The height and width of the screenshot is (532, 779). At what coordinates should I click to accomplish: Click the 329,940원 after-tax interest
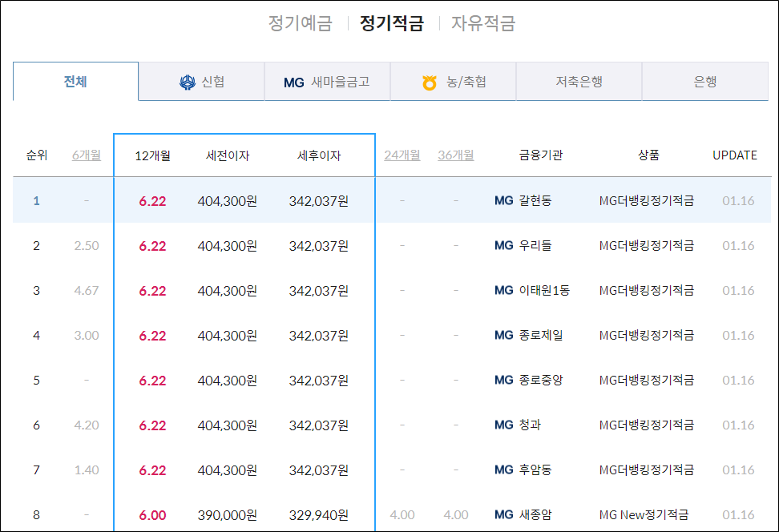point(319,515)
